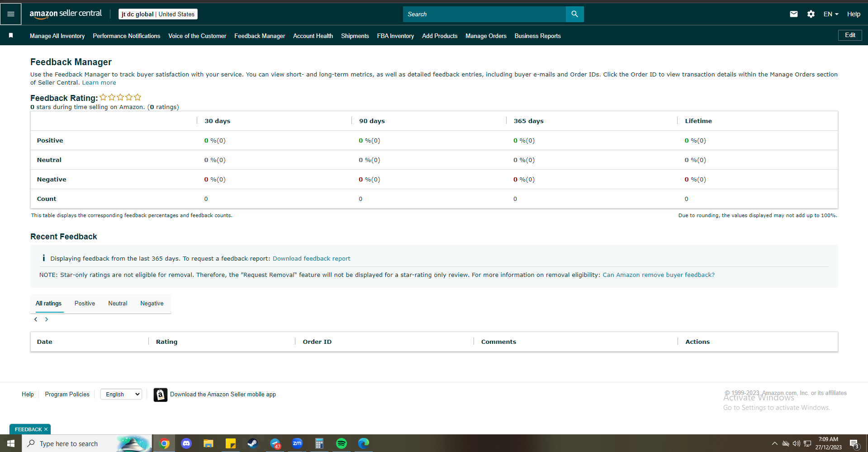Focus the top Search input field

tap(484, 14)
